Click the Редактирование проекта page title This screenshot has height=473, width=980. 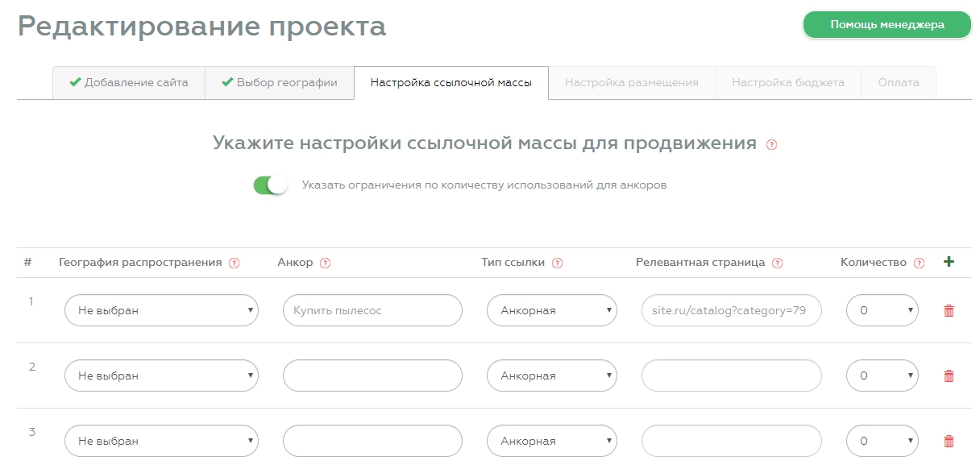click(x=202, y=27)
